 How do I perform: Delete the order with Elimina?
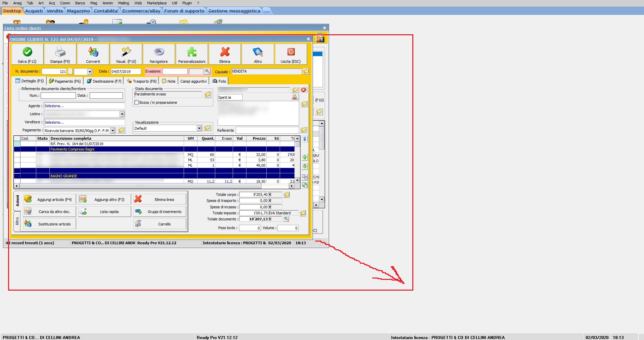point(225,54)
